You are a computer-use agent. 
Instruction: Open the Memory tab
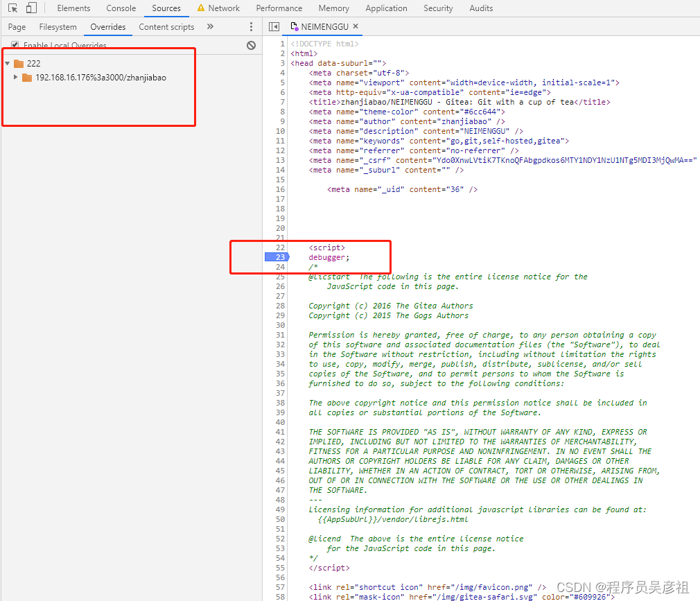coord(333,8)
